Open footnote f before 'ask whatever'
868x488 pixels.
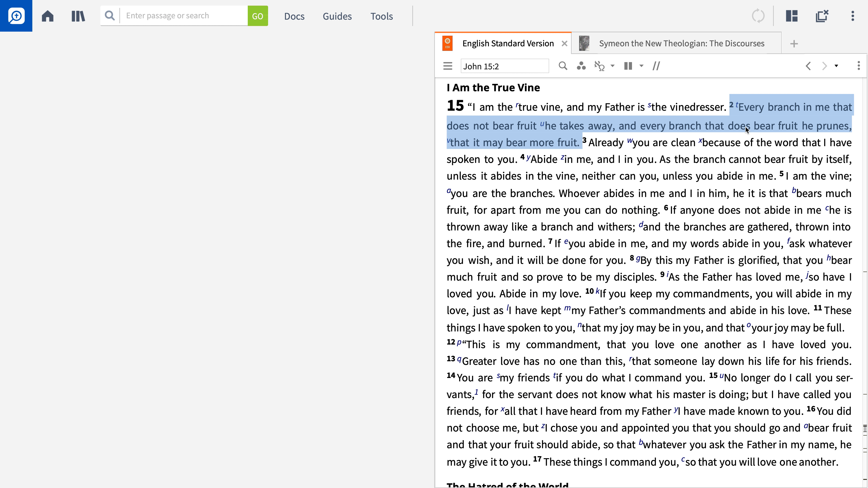(x=788, y=241)
